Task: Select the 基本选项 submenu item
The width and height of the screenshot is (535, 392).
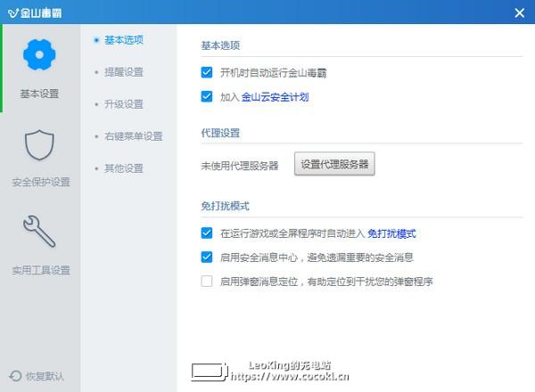Action: pos(124,40)
